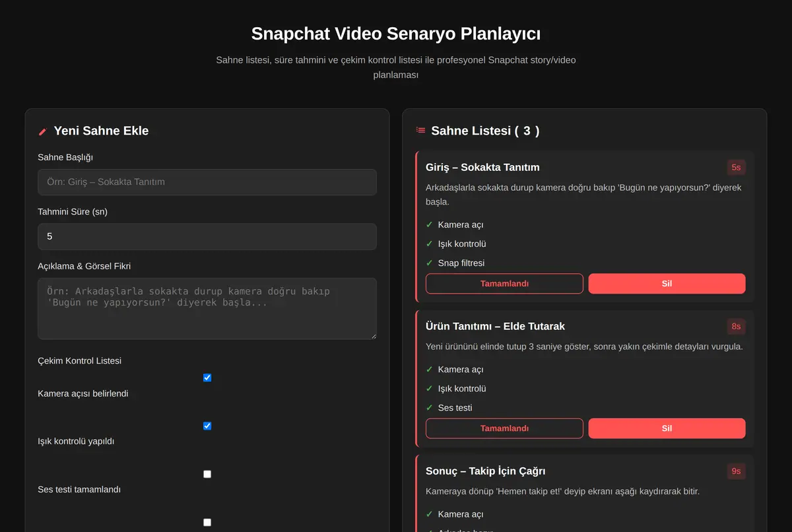Focus the Sahne Başlığı input field

coord(207,182)
